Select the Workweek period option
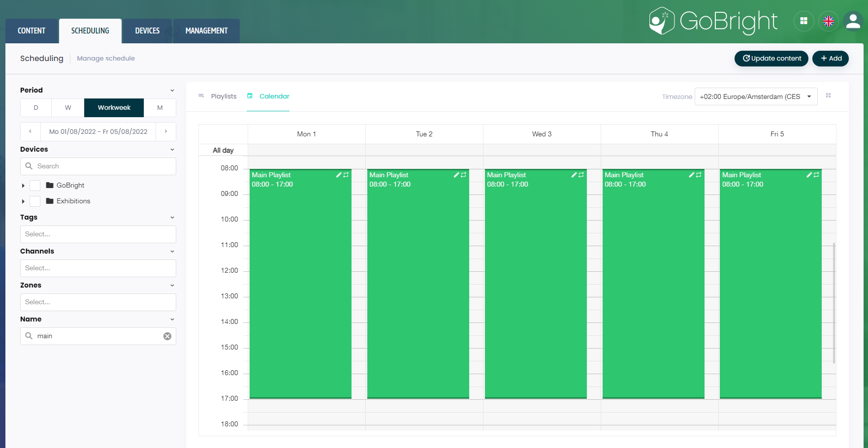 point(114,107)
